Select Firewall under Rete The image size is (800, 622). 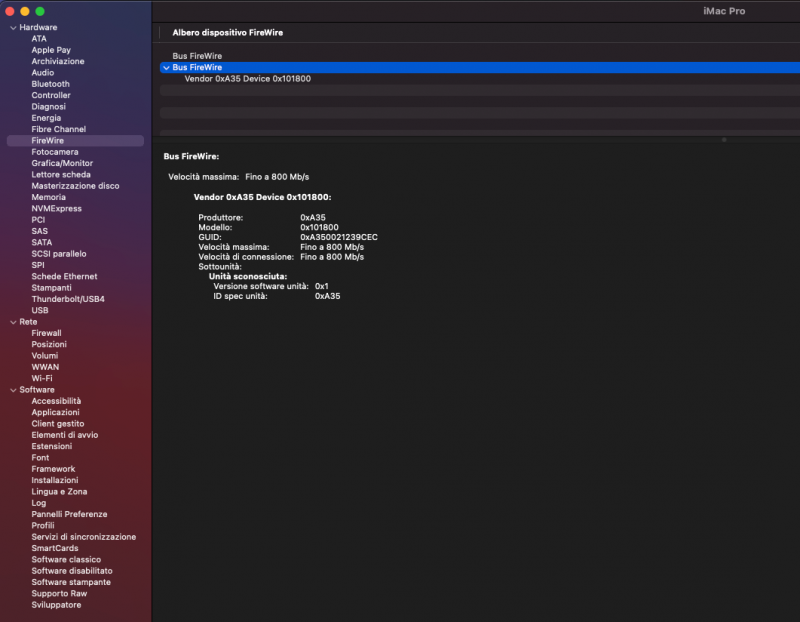coord(46,333)
